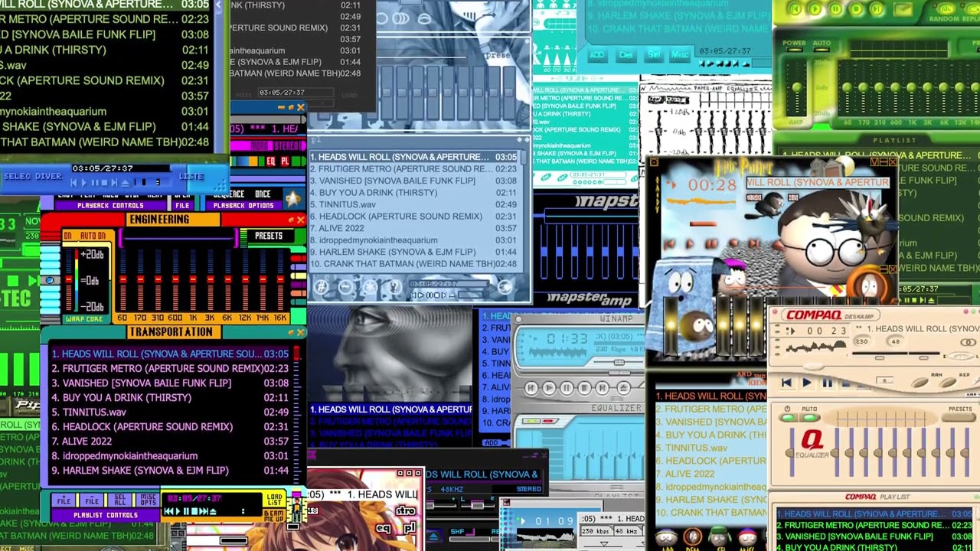Pause playback in the lime-green skin's top transport
This screenshot has width=980, height=551.
(835, 10)
